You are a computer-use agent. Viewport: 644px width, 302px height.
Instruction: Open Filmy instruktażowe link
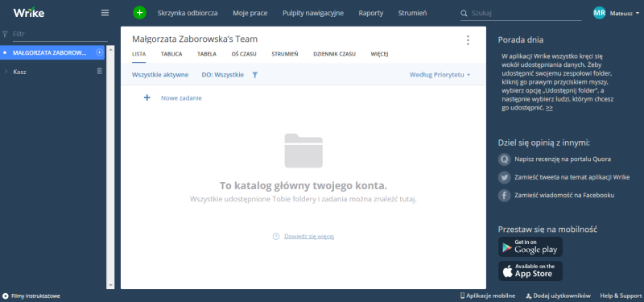click(35, 296)
